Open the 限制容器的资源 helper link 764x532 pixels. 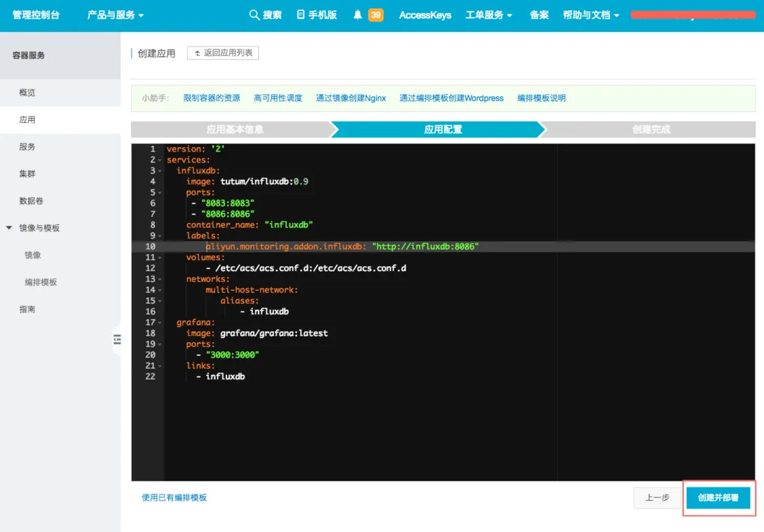pos(212,98)
